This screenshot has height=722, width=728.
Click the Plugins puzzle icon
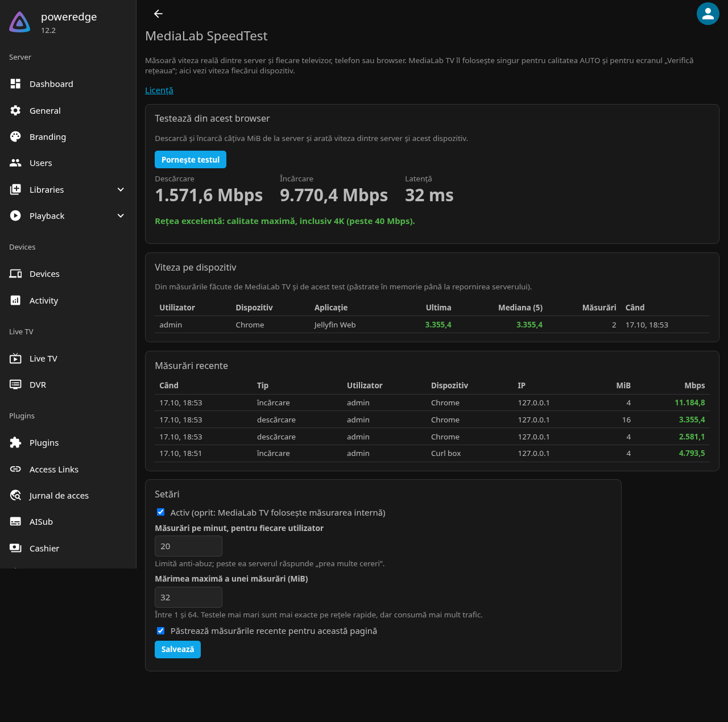pos(15,443)
